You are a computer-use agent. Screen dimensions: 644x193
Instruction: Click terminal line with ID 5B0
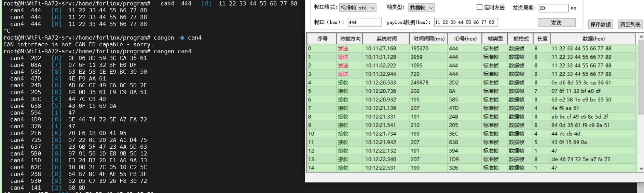point(79,153)
